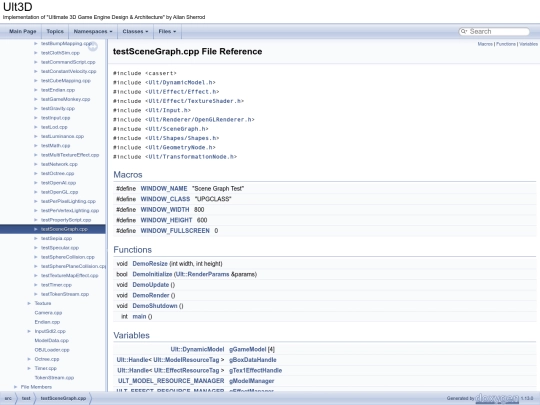Select testConstantVelocity.cpp in tree
The width and height of the screenshot is (540, 405).
(x=69, y=71)
